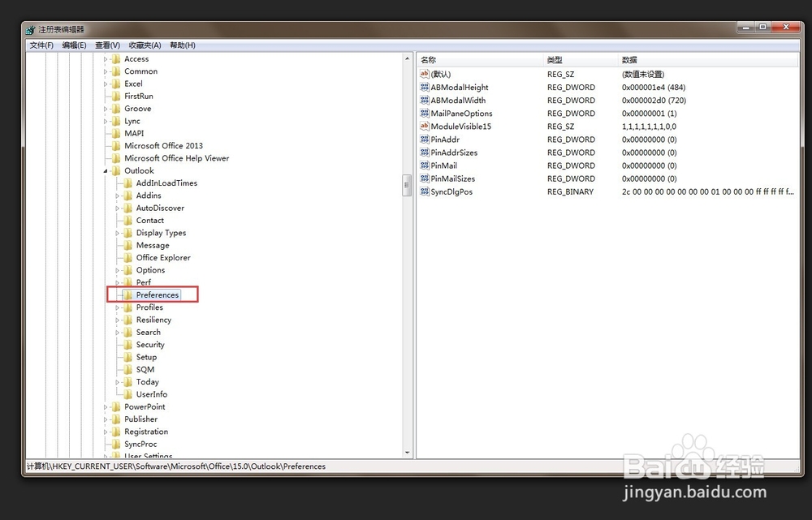The height and width of the screenshot is (520, 812).
Task: Click the PinMail DWORD value icon
Action: [425, 165]
